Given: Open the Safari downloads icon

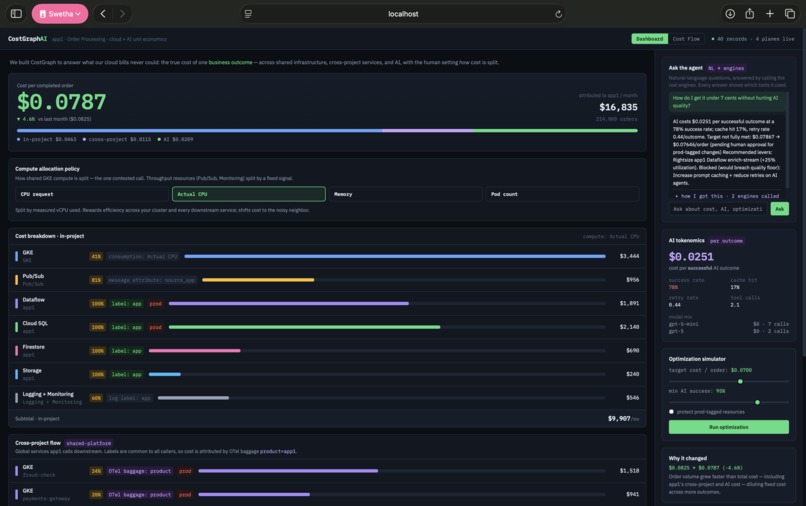Looking at the screenshot, I should click(730, 14).
